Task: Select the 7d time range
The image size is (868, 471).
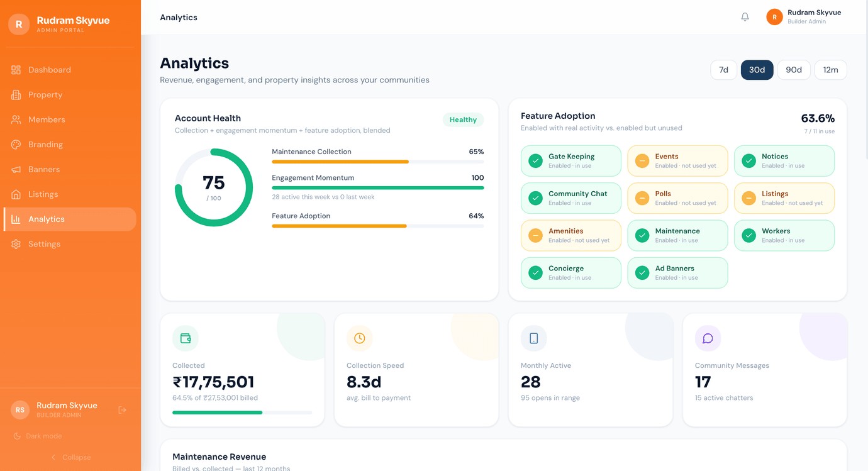Action: click(x=723, y=70)
